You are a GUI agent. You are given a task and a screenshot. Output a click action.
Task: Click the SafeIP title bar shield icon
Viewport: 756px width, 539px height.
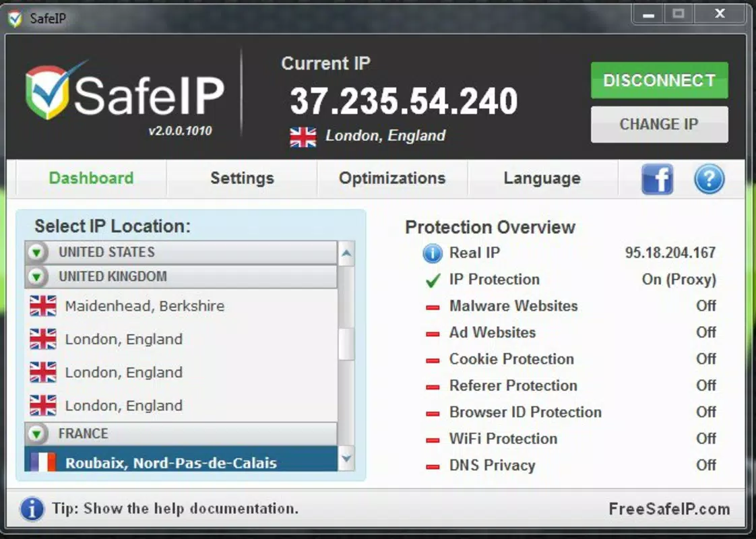tap(15, 20)
